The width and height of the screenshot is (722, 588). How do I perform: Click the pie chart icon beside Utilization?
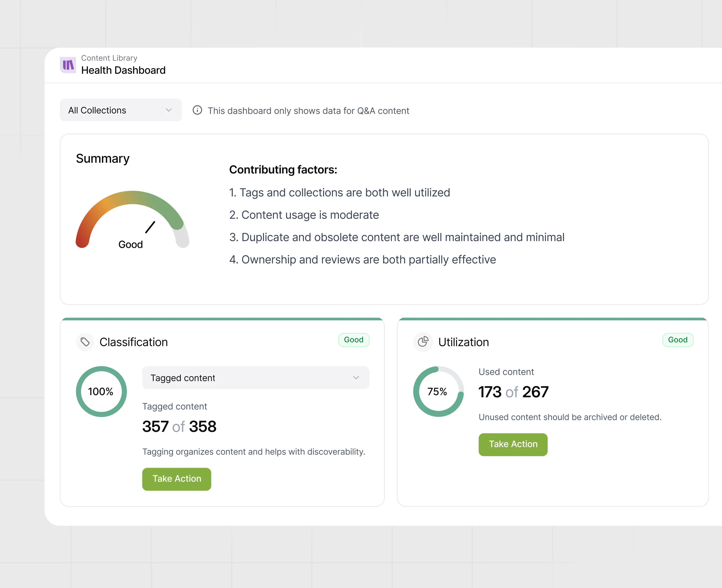pyautogui.click(x=423, y=342)
